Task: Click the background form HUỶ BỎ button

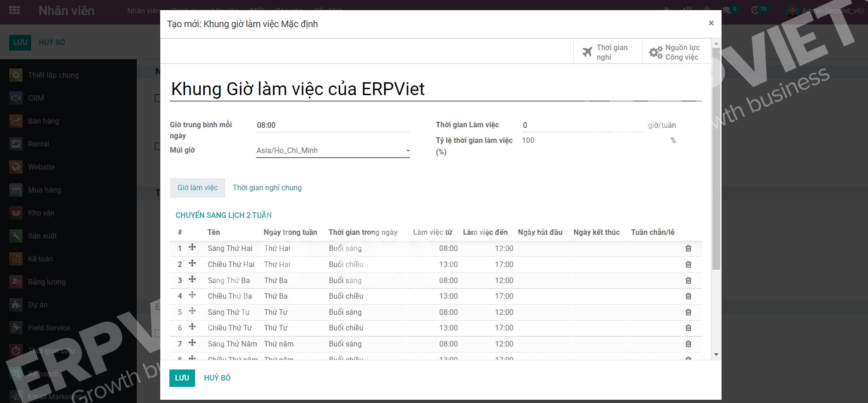Action: point(52,42)
